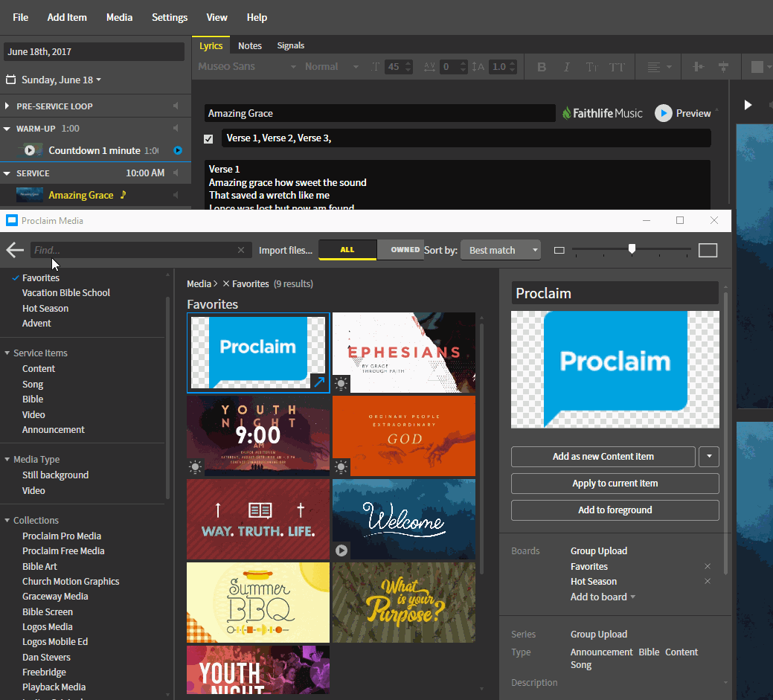Open the Museo Sans font dropdown
Image resolution: width=773 pixels, height=700 pixels.
(x=247, y=66)
